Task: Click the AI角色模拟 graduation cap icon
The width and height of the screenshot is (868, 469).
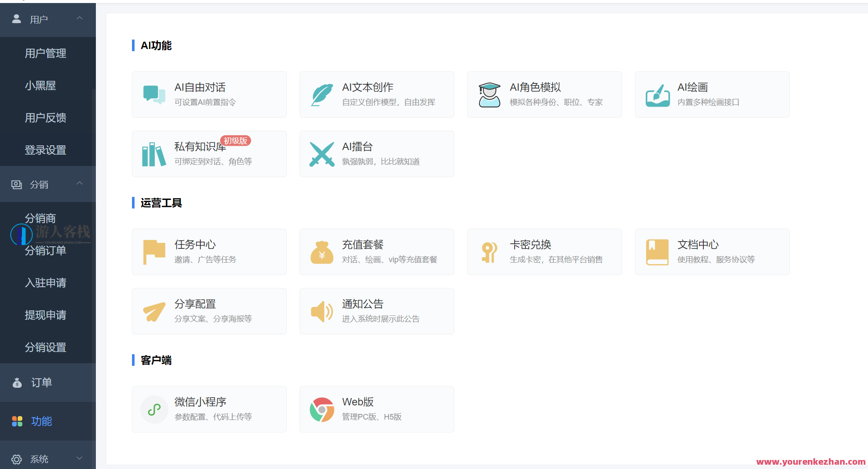Action: tap(489, 95)
